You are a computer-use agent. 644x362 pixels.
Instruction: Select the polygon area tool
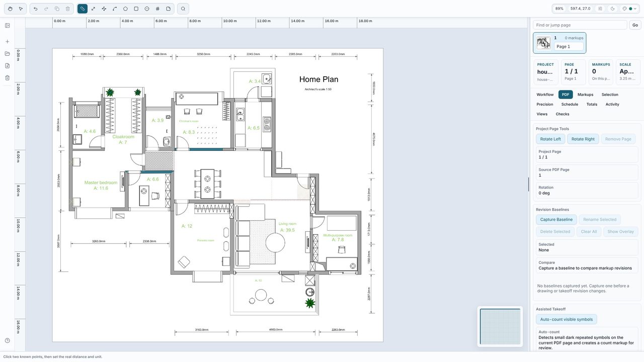pyautogui.click(x=125, y=9)
